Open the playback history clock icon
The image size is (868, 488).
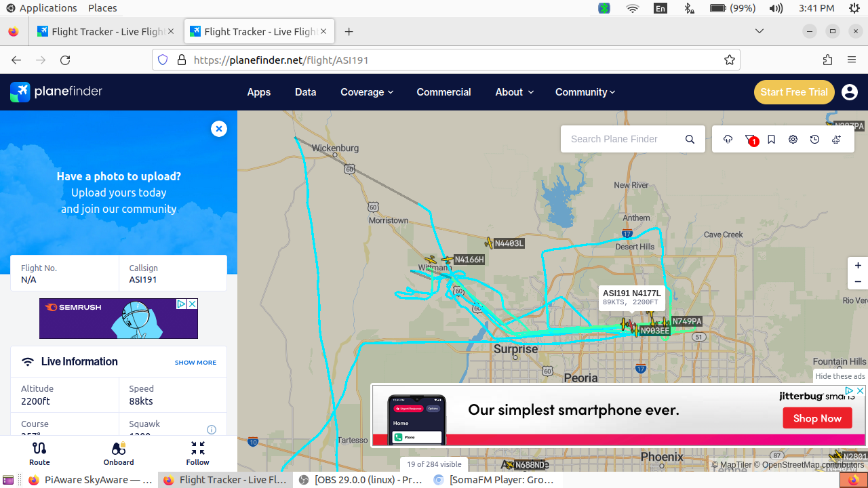[815, 139]
